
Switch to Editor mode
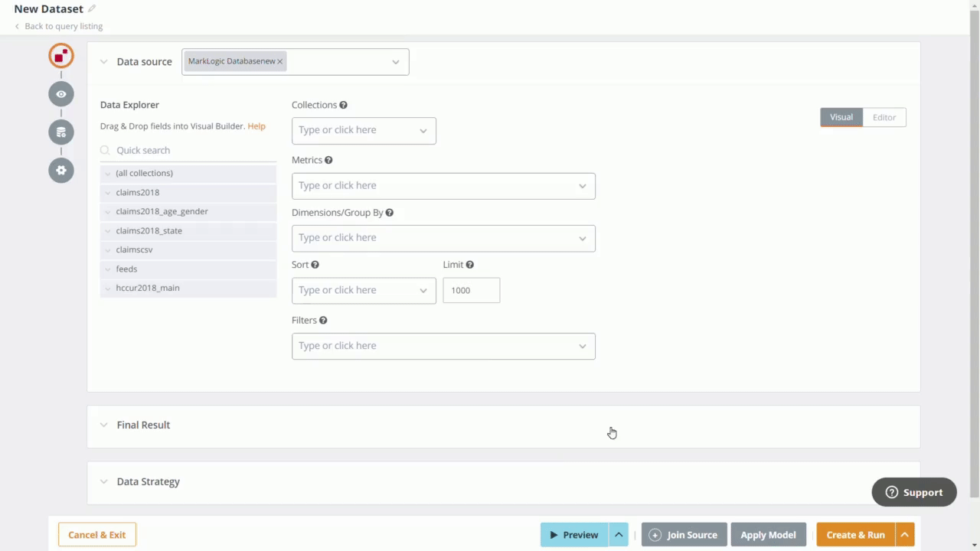[x=884, y=117]
